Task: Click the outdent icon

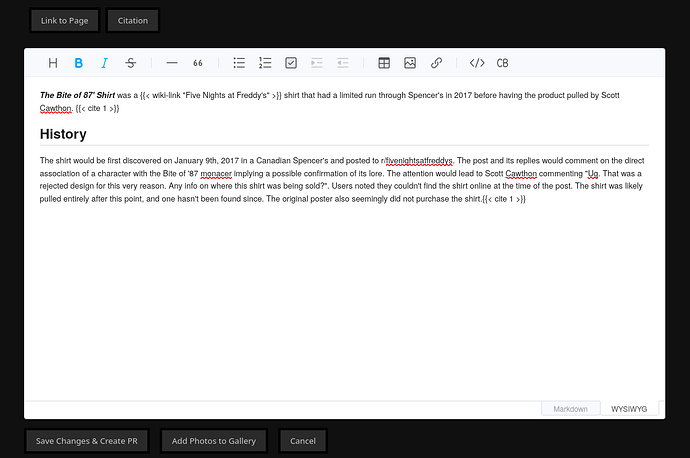Action: pyautogui.click(x=343, y=63)
